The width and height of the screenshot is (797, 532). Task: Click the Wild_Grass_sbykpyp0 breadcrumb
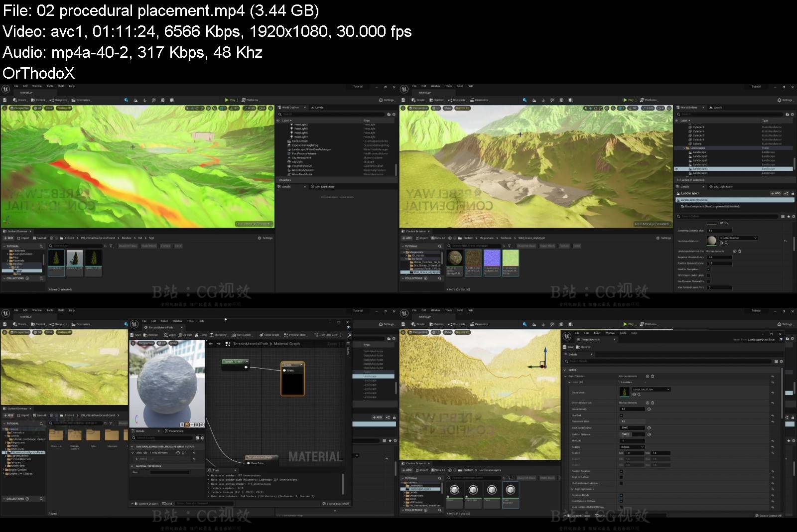pos(531,238)
